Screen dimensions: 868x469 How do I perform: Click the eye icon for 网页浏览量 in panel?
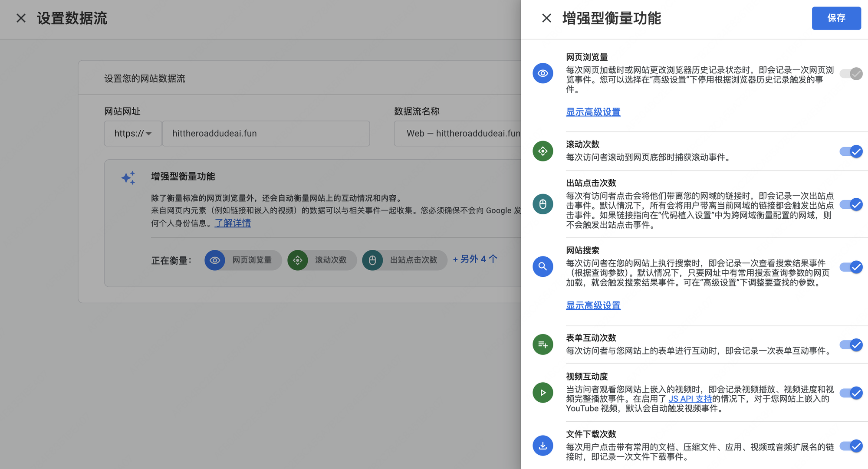point(542,73)
